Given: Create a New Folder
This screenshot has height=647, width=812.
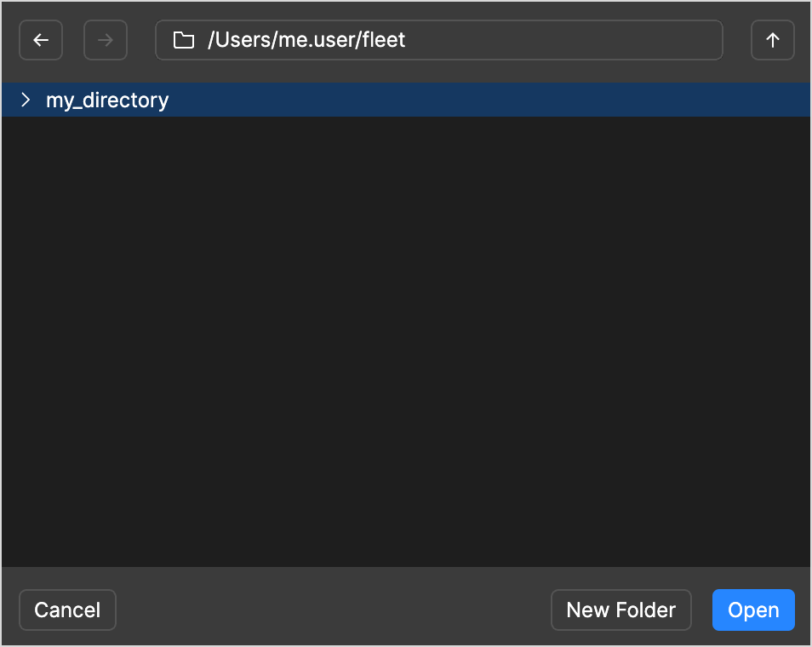Looking at the screenshot, I should [621, 610].
